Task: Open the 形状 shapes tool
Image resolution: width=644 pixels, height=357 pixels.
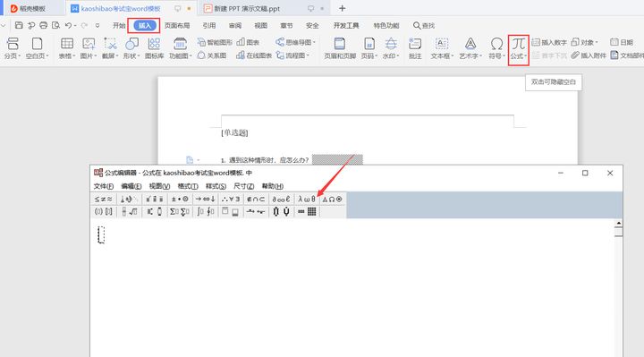Action: [131, 48]
